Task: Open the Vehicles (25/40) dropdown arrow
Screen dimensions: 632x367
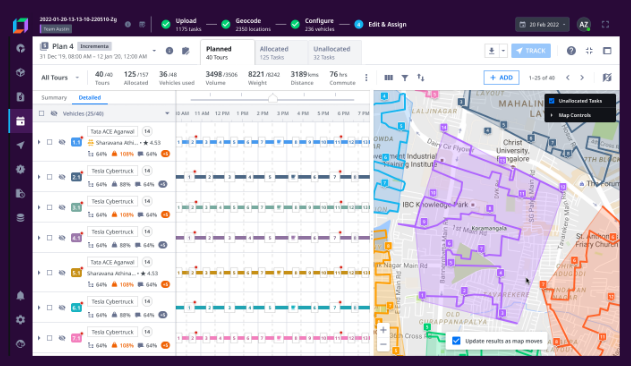Action: click(x=167, y=114)
